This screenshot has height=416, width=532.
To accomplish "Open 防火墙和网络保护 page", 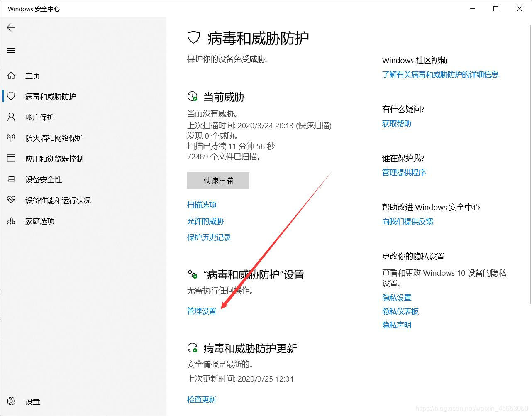I will tap(54, 138).
